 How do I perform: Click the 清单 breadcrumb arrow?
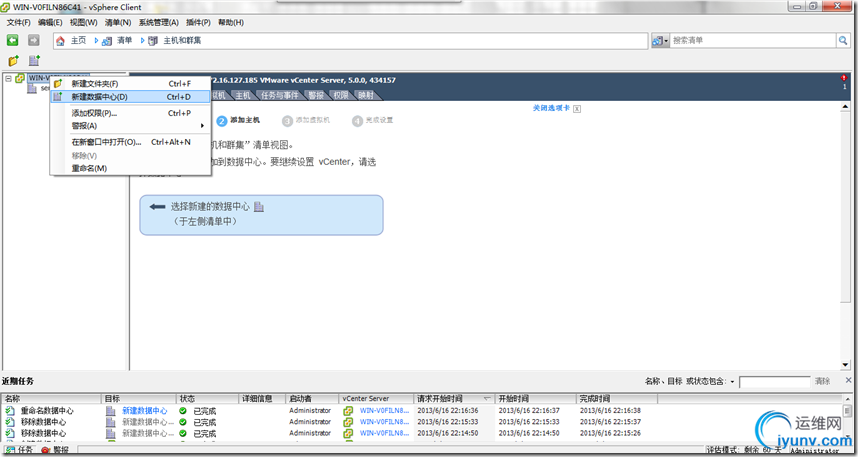tap(142, 41)
